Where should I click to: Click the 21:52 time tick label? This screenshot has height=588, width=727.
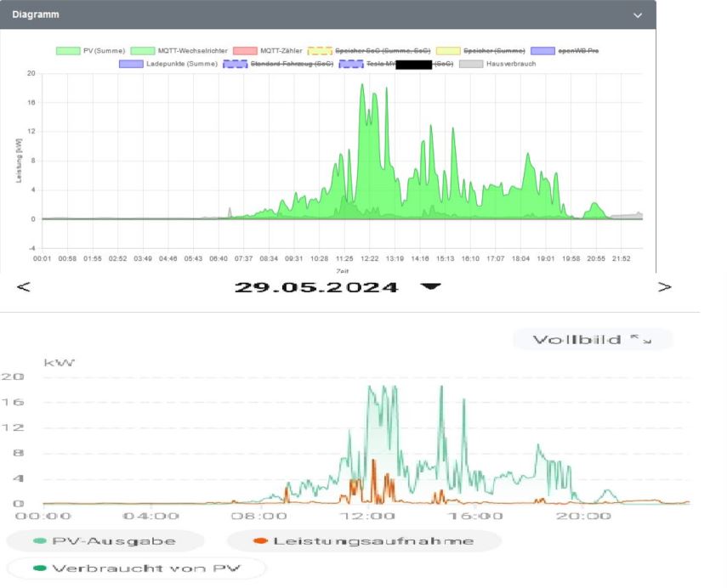click(x=622, y=258)
